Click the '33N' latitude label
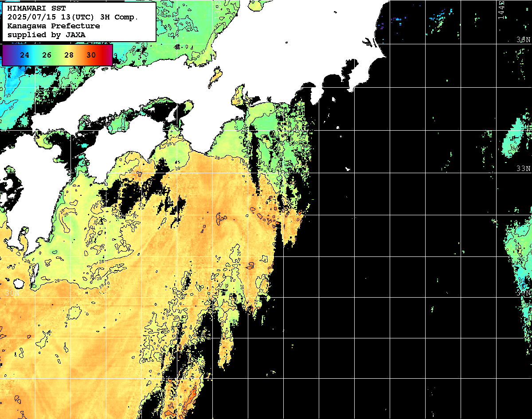The width and height of the screenshot is (532, 419). (x=524, y=169)
